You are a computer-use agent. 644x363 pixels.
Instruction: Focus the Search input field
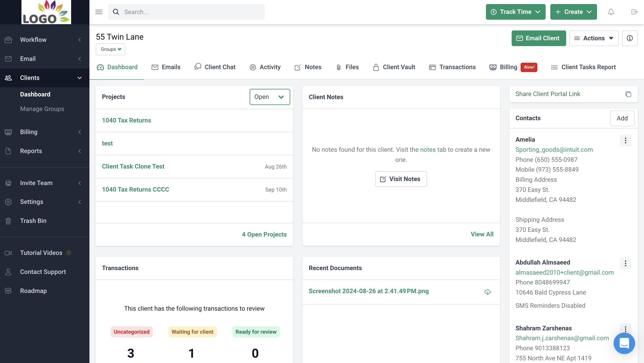tap(186, 12)
